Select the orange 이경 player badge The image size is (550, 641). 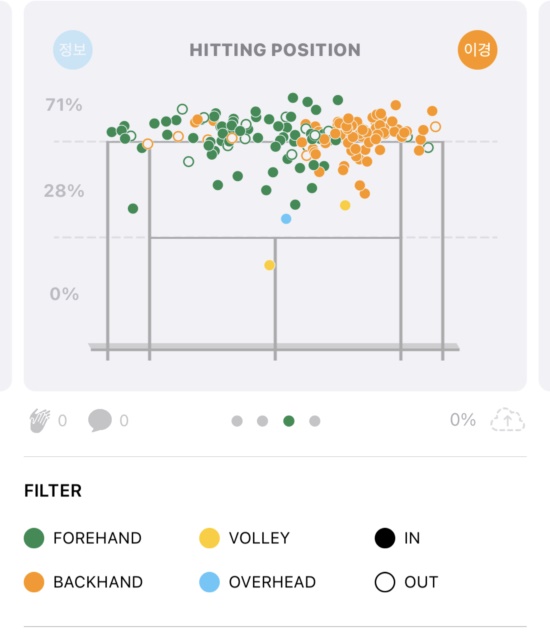tap(477, 50)
